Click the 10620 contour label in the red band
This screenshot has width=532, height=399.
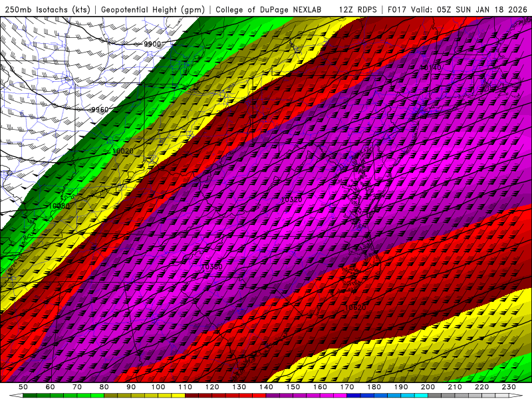point(356,307)
